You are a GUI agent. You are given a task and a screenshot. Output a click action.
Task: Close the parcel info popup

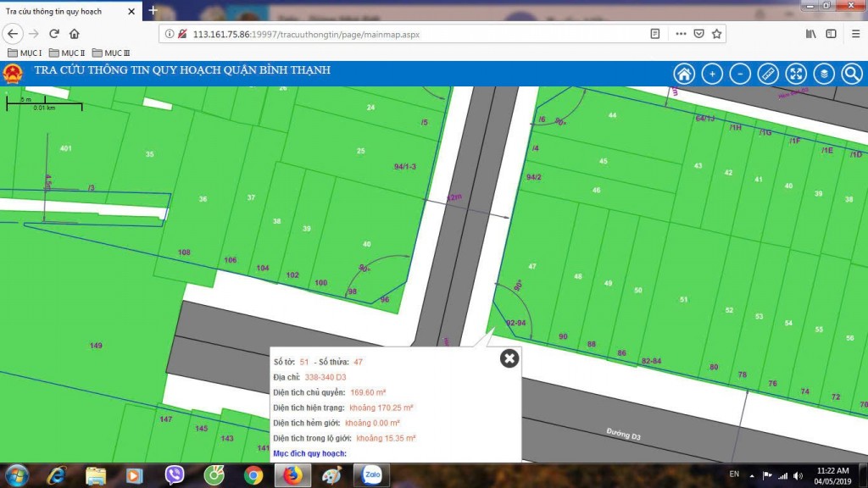pyautogui.click(x=509, y=358)
